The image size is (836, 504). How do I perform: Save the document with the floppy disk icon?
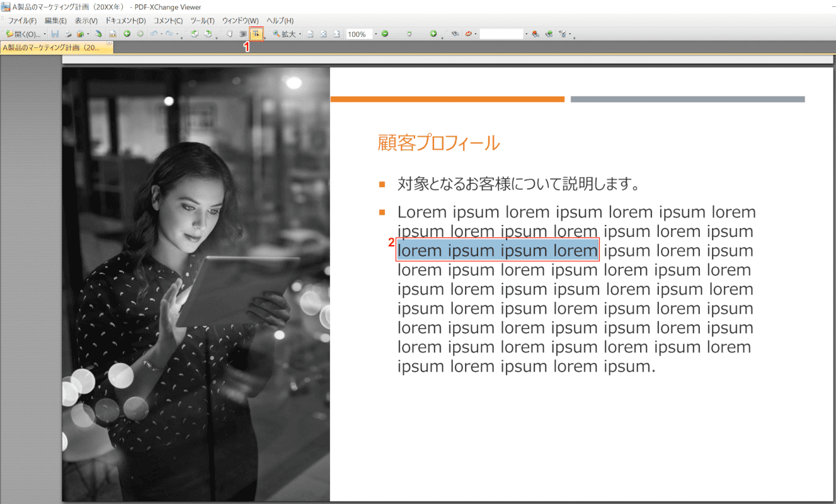click(55, 34)
